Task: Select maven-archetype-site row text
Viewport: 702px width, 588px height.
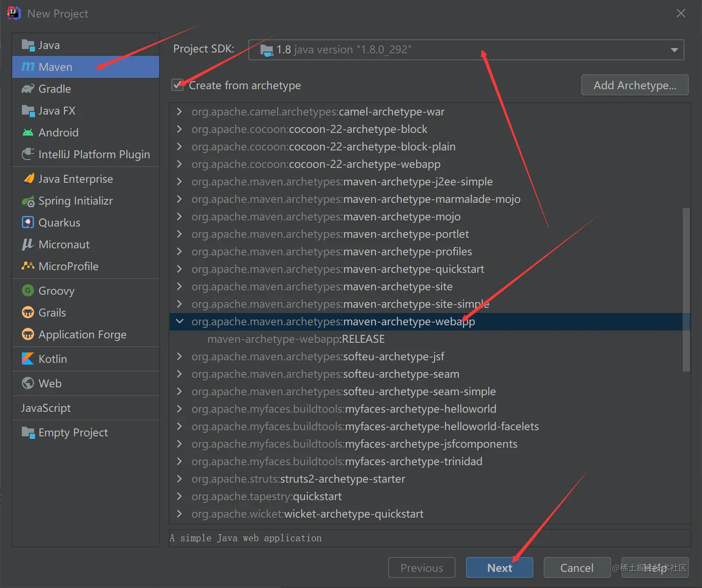Action: (322, 287)
